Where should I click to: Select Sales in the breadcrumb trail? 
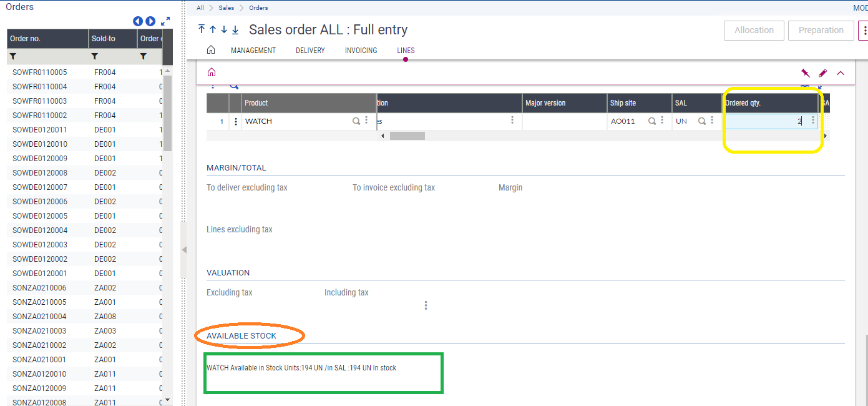[x=227, y=7]
